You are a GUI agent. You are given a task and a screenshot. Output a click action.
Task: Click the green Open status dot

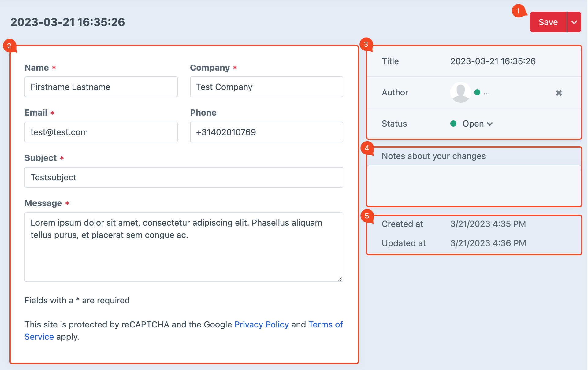[x=453, y=124]
